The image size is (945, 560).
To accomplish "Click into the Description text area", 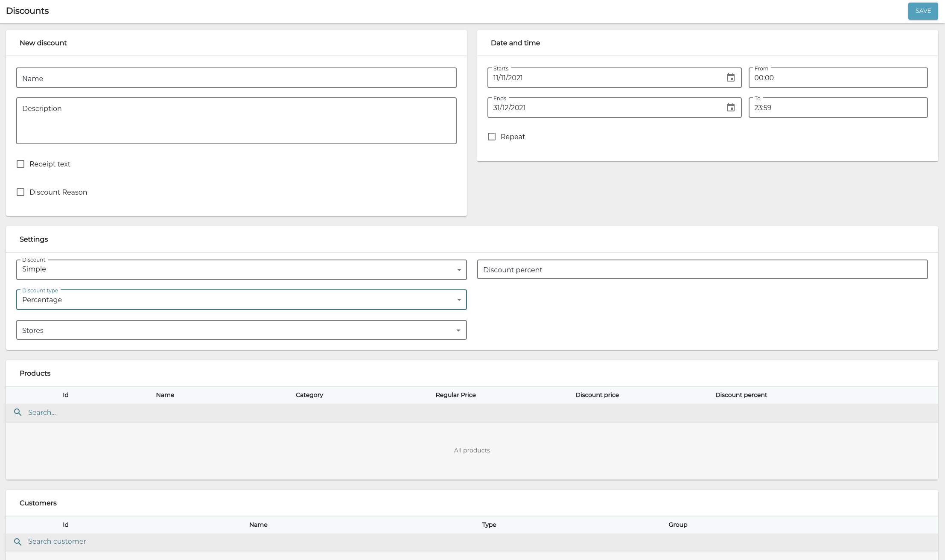I will [236, 121].
